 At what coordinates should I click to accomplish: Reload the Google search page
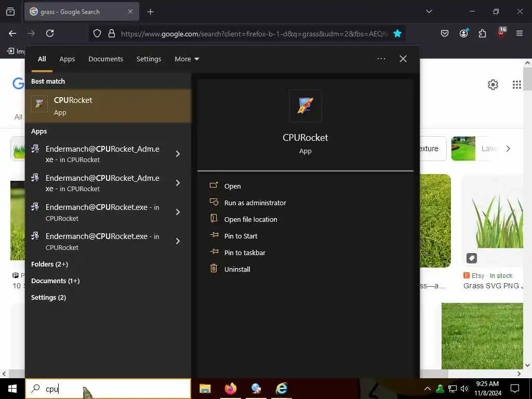click(x=50, y=33)
